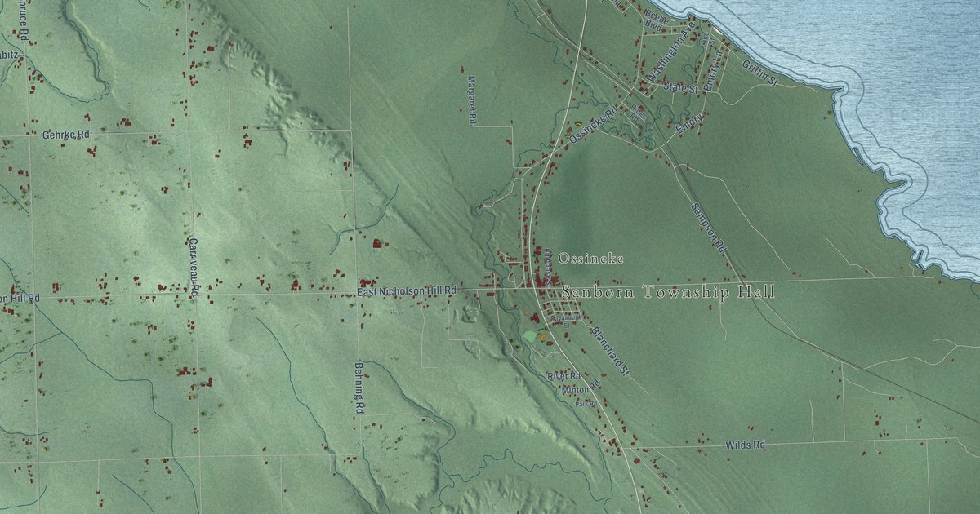Click the Blanchard St label
The image size is (980, 514).
(x=610, y=352)
